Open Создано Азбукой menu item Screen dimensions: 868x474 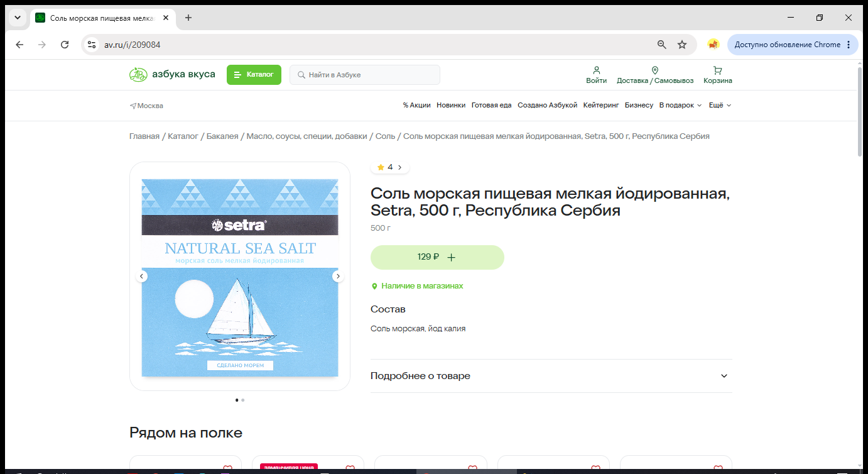pyautogui.click(x=547, y=105)
